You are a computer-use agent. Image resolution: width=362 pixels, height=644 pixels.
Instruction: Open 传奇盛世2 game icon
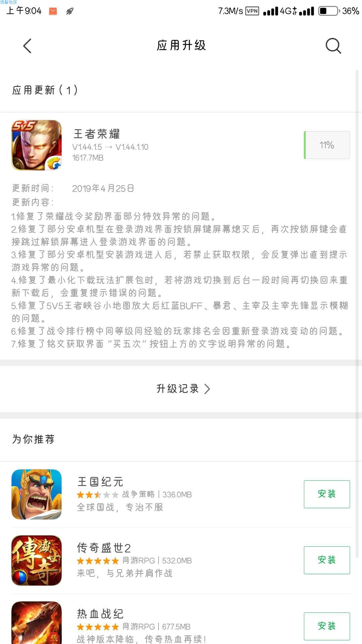point(37,560)
